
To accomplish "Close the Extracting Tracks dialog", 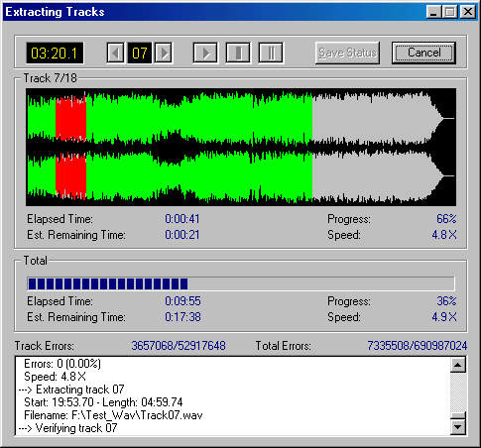I will pyautogui.click(x=468, y=12).
